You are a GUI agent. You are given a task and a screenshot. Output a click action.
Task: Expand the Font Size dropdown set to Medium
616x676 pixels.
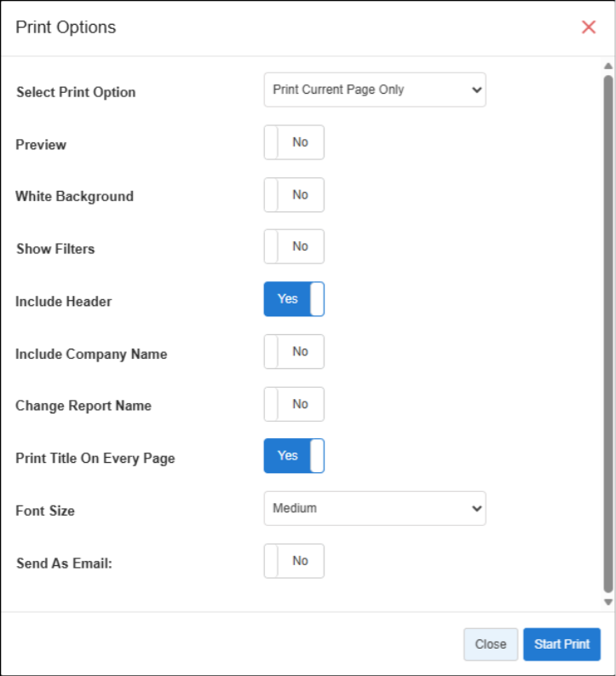pyautogui.click(x=375, y=508)
